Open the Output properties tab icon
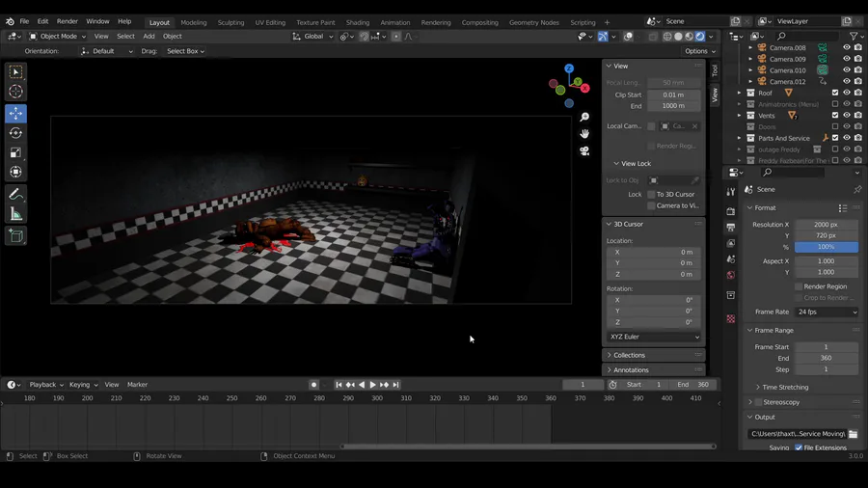The image size is (868, 488). click(x=731, y=228)
